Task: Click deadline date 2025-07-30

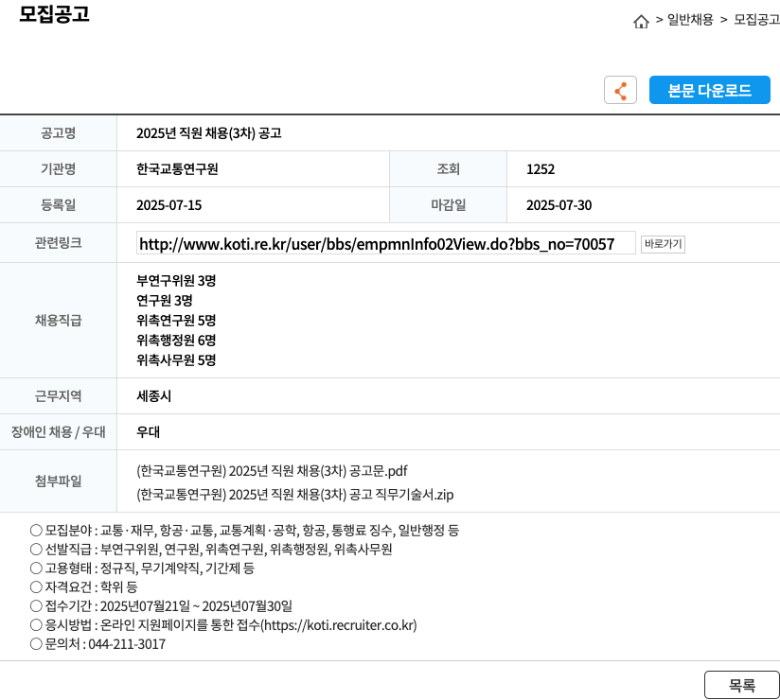Action: pyautogui.click(x=559, y=205)
